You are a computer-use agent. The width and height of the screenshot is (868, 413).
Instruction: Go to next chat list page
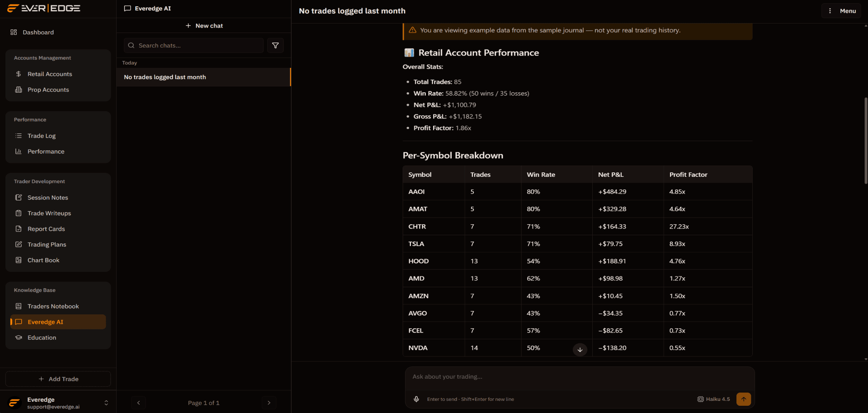(x=269, y=403)
